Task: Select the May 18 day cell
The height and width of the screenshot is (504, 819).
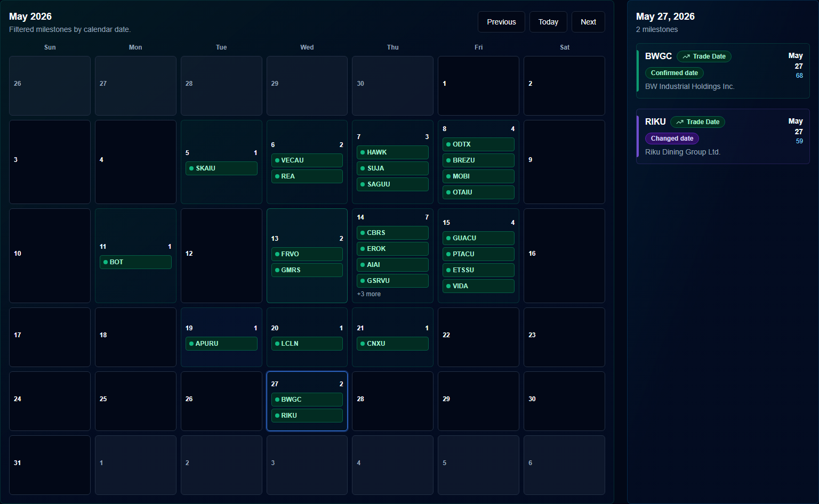Action: click(x=135, y=337)
